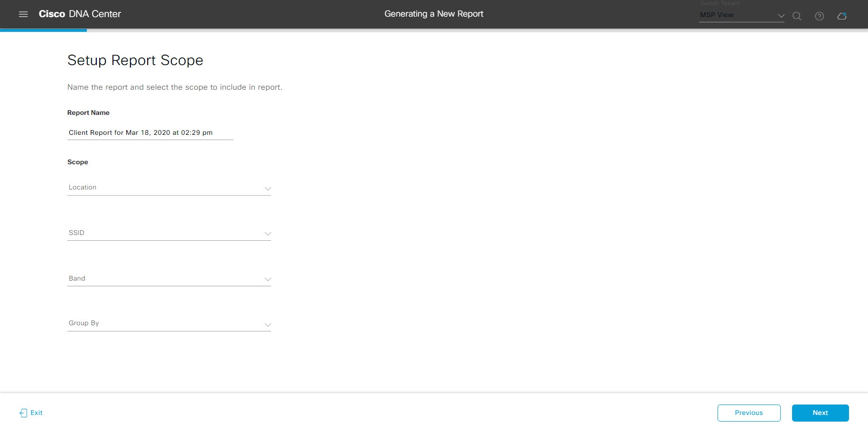868x433 pixels.
Task: Click the Cisco DNA Center logo
Action: pos(80,14)
